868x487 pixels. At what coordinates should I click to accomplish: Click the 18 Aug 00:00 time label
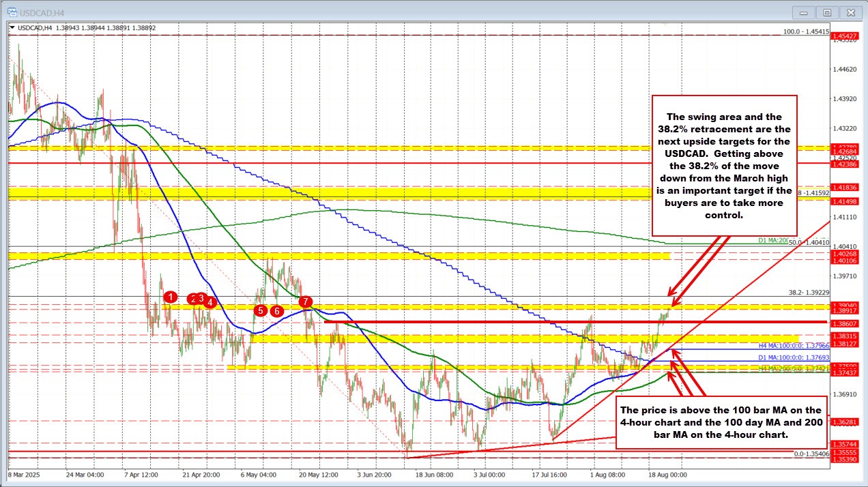click(x=667, y=474)
